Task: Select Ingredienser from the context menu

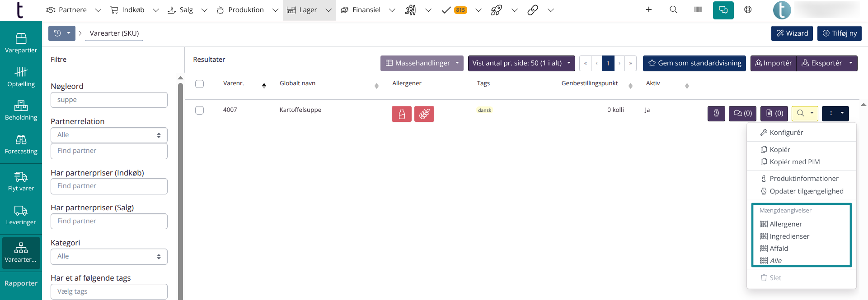Action: click(x=789, y=236)
